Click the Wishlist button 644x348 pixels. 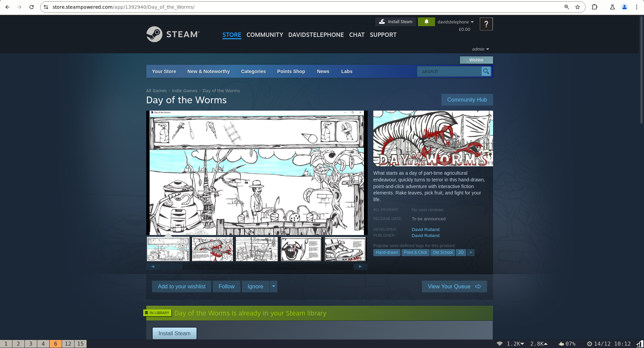tap(476, 60)
